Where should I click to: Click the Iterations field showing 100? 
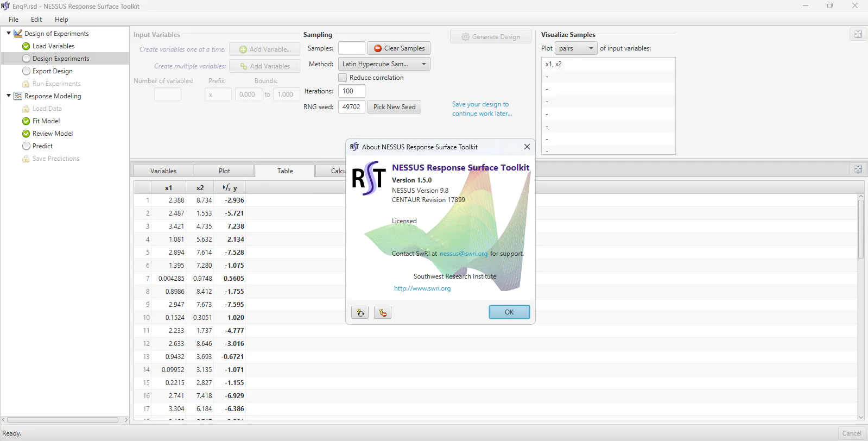pyautogui.click(x=352, y=91)
